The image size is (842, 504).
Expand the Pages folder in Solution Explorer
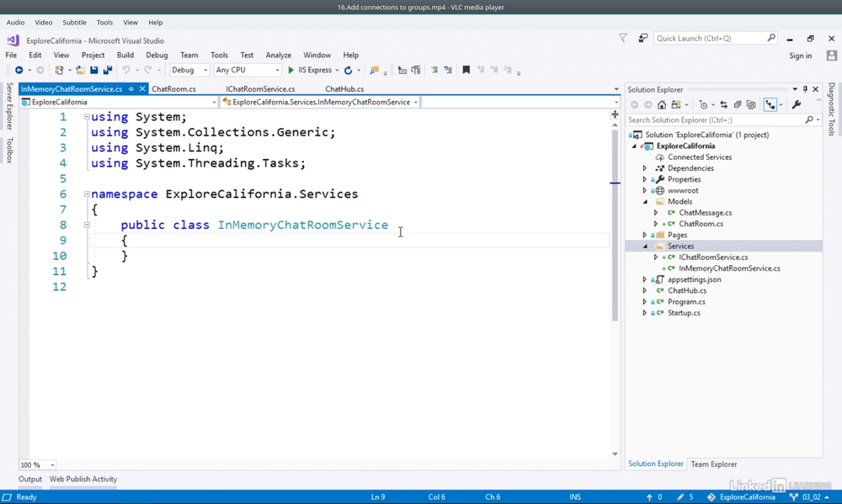coord(645,236)
